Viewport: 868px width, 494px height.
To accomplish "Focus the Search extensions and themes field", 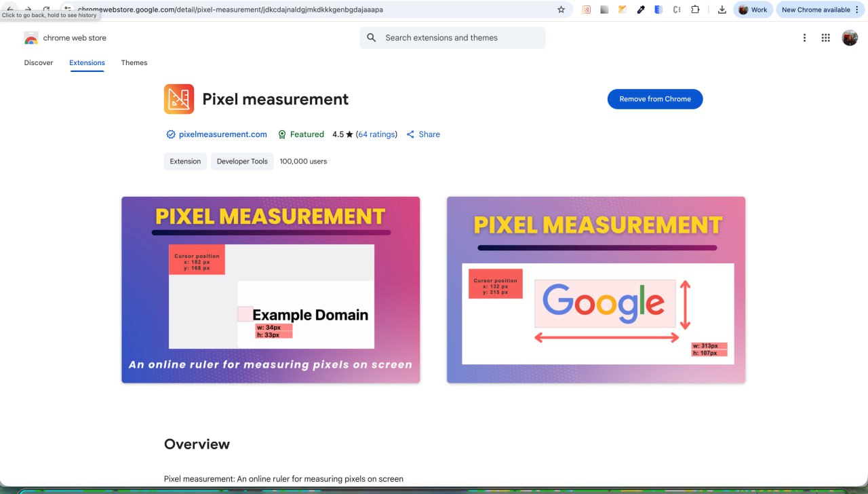I will click(x=461, y=38).
